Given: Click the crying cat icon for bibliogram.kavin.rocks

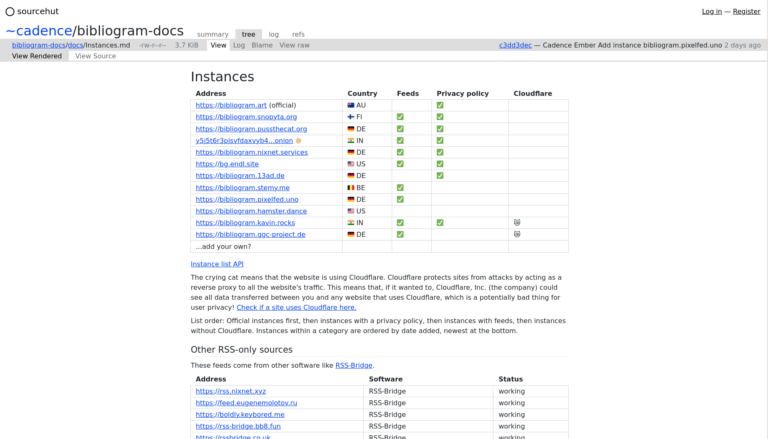Looking at the screenshot, I should [517, 222].
